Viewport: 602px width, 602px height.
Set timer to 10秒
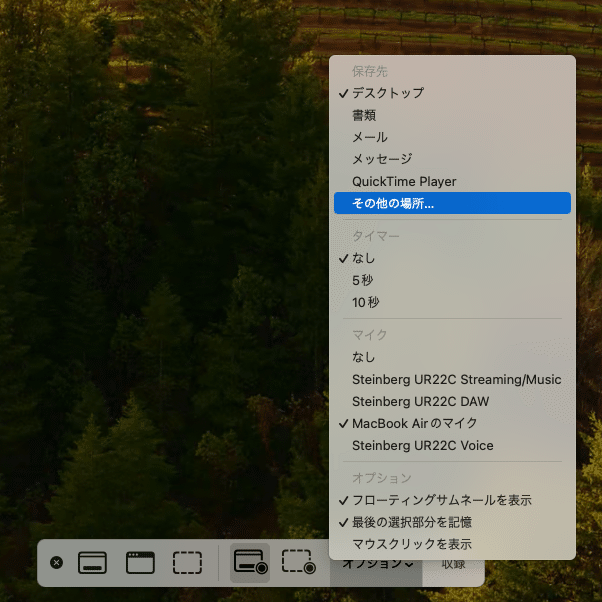point(452,303)
